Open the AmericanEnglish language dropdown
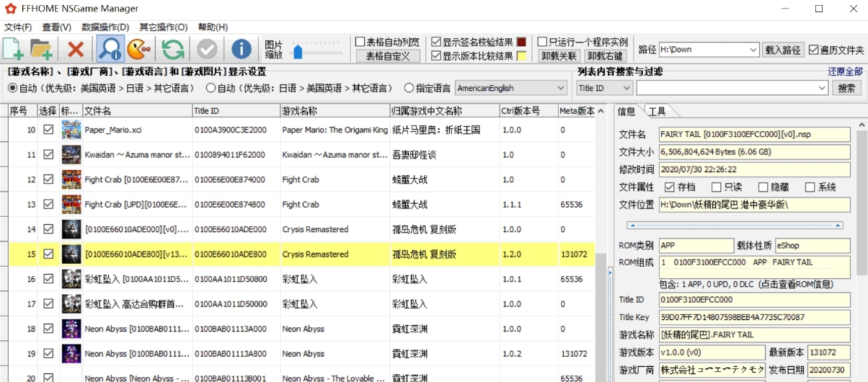Image resolution: width=868 pixels, height=382 pixels. tap(511, 88)
